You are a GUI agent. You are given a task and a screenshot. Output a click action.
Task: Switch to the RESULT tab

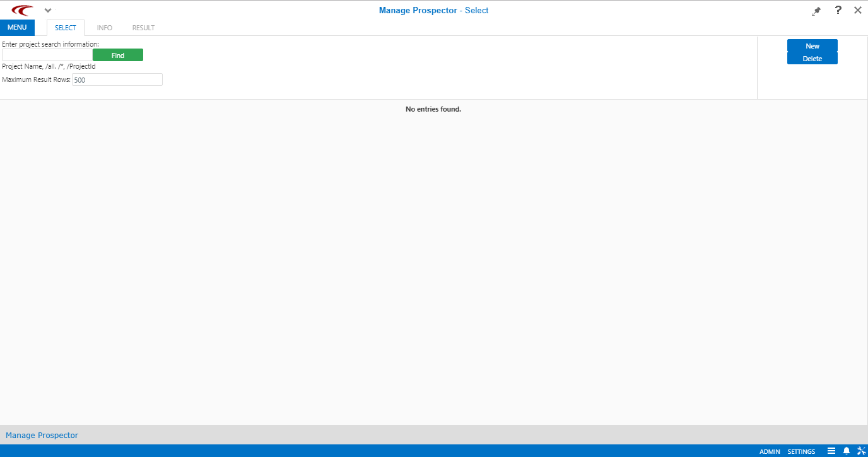click(143, 28)
